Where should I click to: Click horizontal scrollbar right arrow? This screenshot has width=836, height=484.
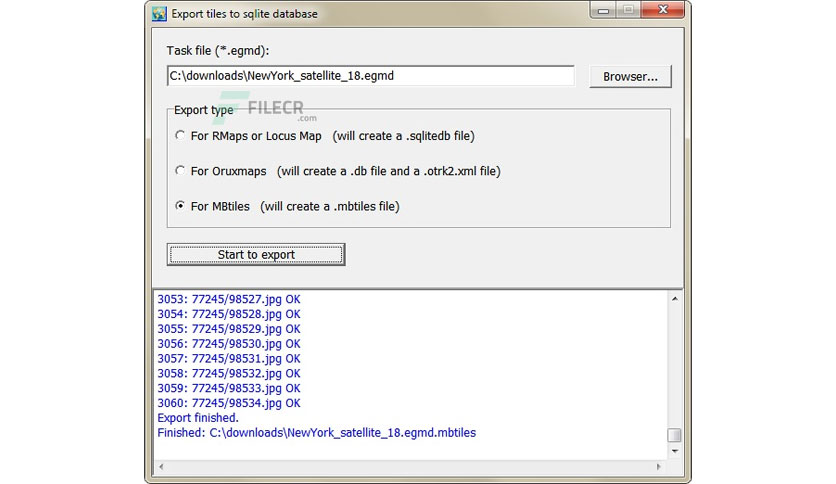(x=658, y=466)
